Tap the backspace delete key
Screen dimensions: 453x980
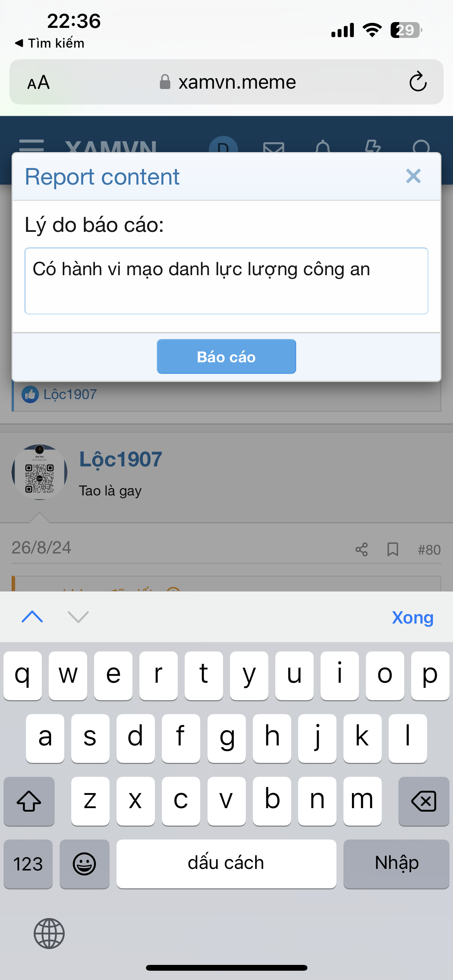[x=424, y=801]
